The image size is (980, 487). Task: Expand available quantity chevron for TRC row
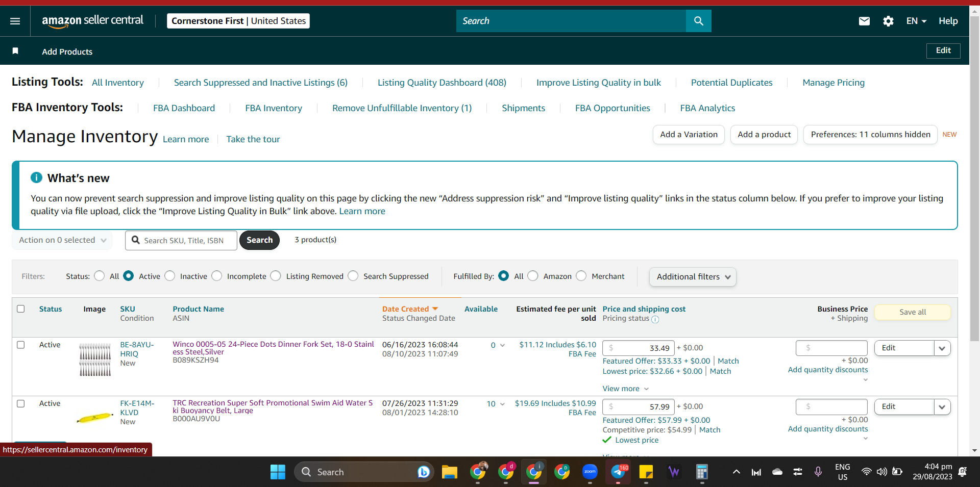[x=502, y=404]
